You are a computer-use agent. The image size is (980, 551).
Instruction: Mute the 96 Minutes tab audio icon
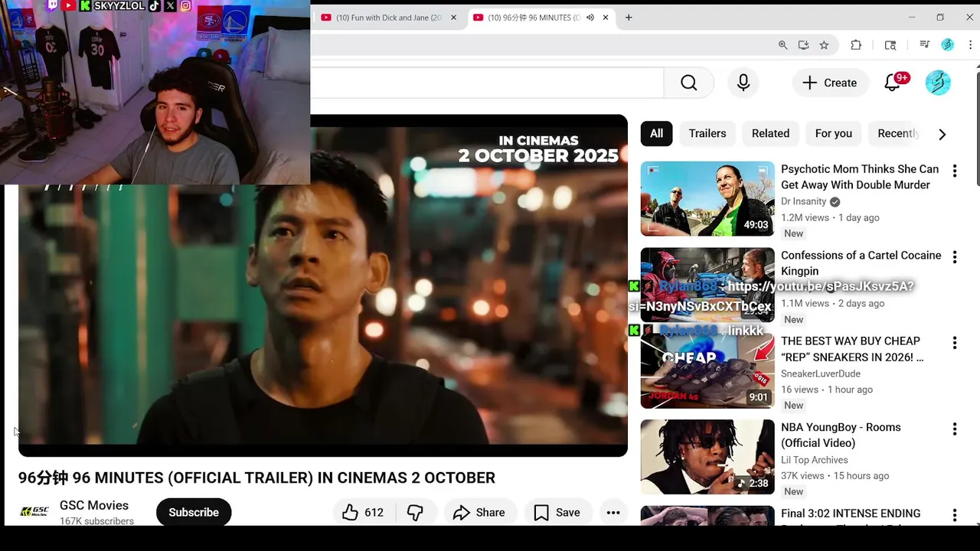coord(590,18)
